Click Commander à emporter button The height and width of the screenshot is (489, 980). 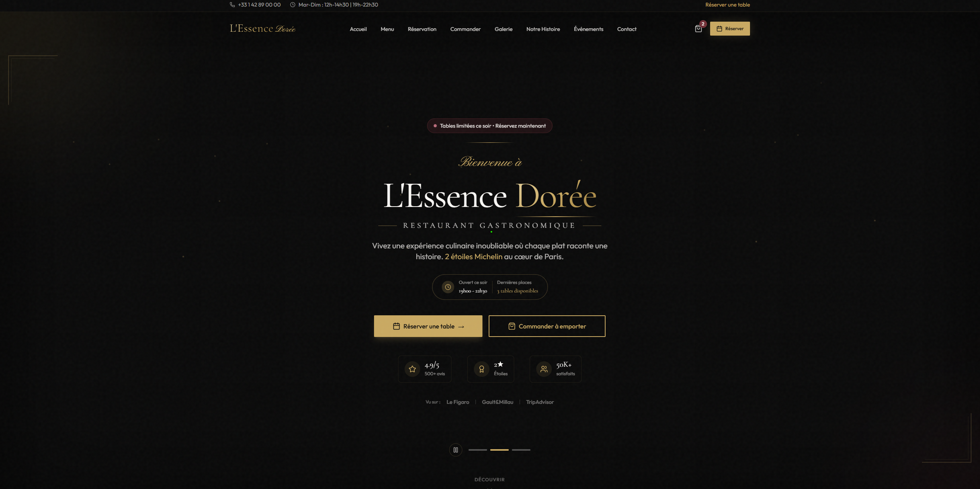pyautogui.click(x=547, y=326)
